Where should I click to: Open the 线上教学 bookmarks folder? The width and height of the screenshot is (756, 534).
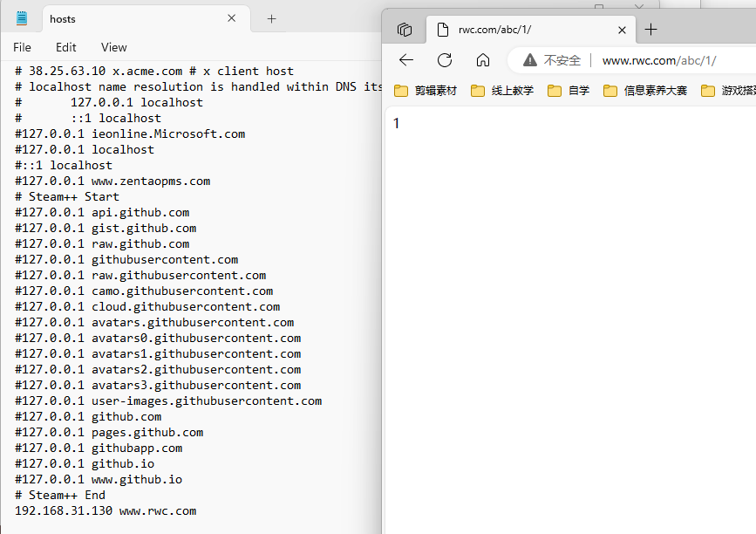click(x=502, y=91)
